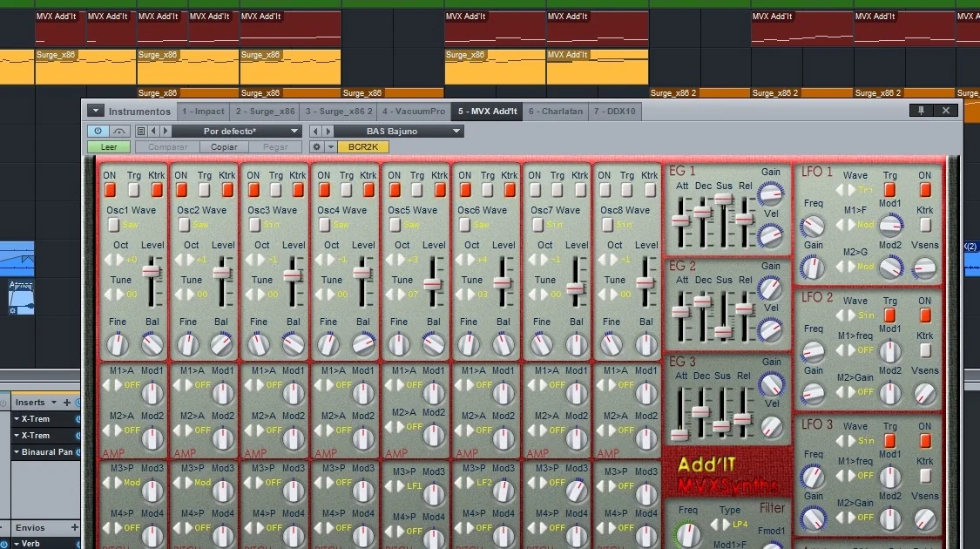980x549 pixels.
Task: Go to previous preset before Por defecto
Action: (153, 131)
